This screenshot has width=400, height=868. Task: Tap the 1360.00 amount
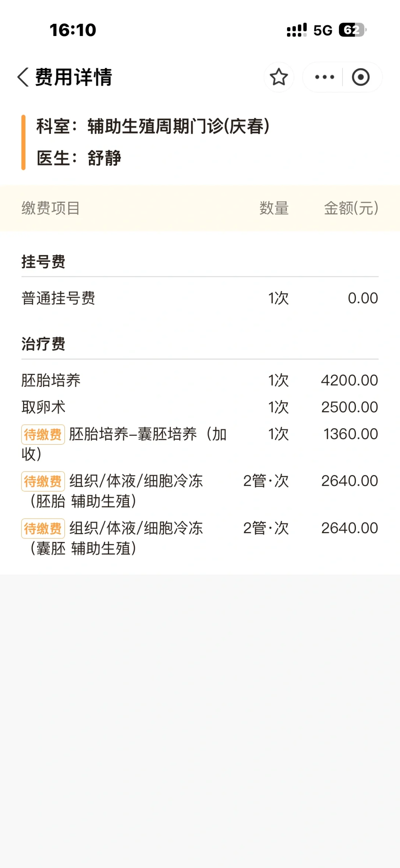(x=350, y=434)
